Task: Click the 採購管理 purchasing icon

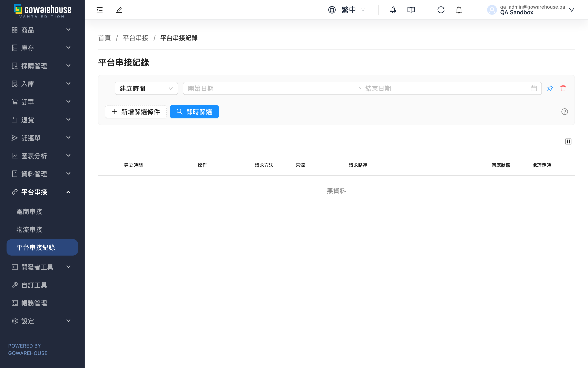Action: point(14,66)
